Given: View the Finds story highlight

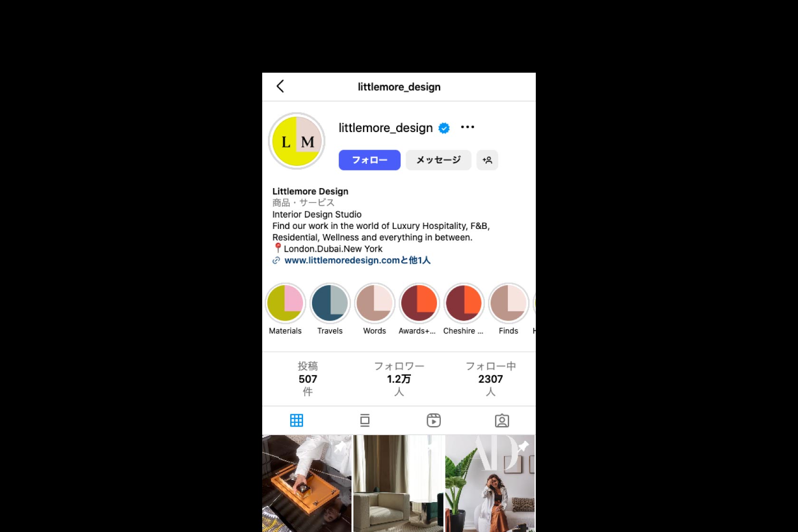Looking at the screenshot, I should (x=508, y=303).
